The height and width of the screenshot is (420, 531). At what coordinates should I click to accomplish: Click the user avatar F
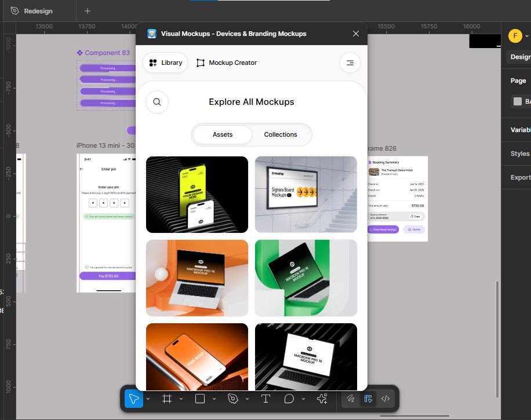515,35
